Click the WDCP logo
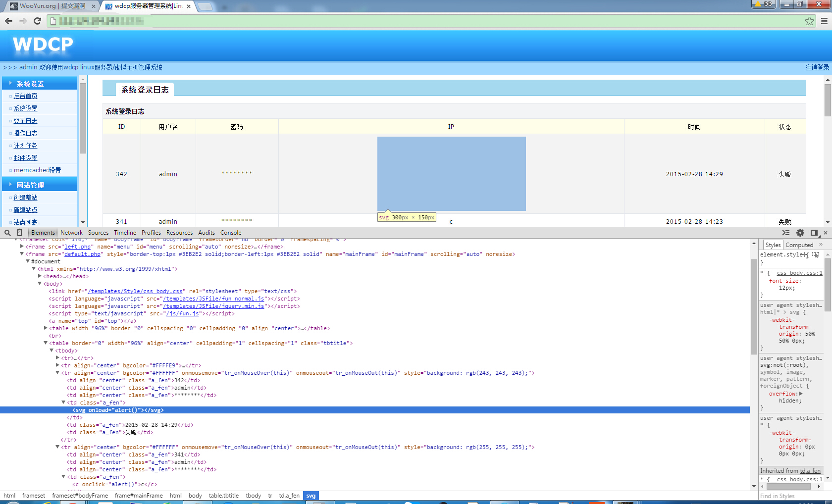This screenshot has height=504, width=832. tap(43, 44)
